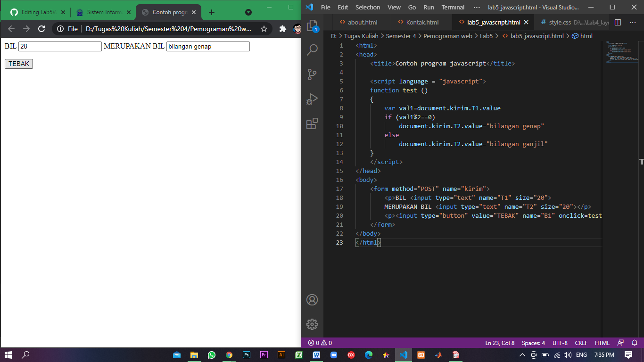Open the Extensions view in VS Code
This screenshot has height=362, width=644.
tap(311, 123)
